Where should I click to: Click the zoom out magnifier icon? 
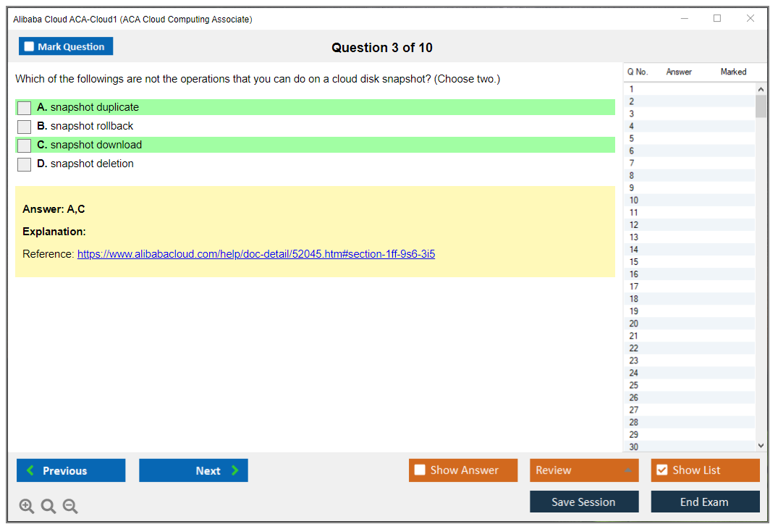(x=70, y=507)
